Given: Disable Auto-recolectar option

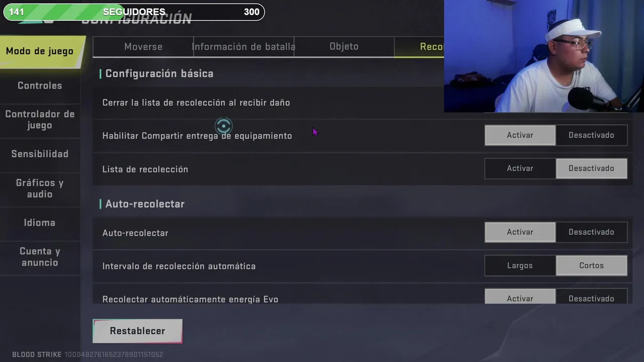Looking at the screenshot, I should click(x=591, y=232).
